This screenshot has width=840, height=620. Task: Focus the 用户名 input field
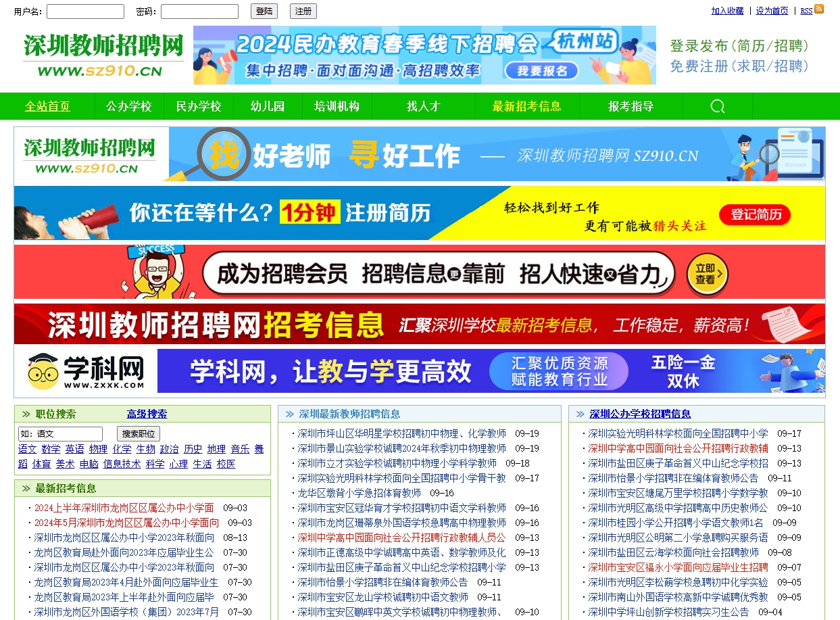85,11
